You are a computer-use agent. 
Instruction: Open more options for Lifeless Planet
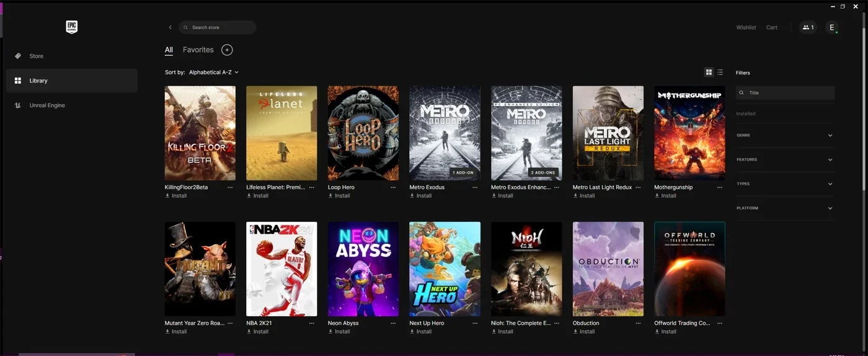coord(312,187)
